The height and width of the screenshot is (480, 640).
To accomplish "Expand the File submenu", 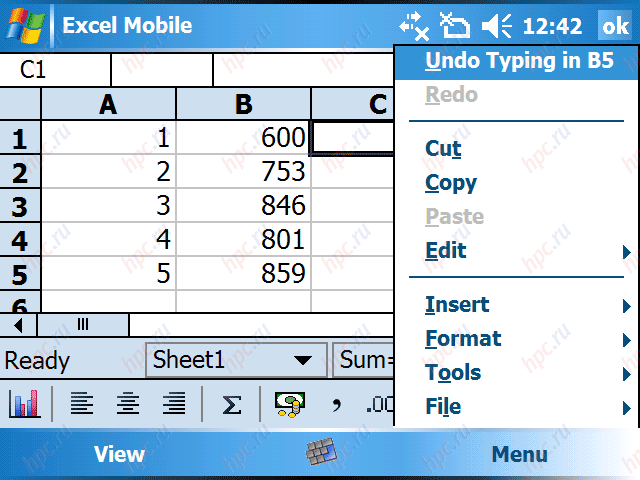I will pyautogui.click(x=516, y=407).
